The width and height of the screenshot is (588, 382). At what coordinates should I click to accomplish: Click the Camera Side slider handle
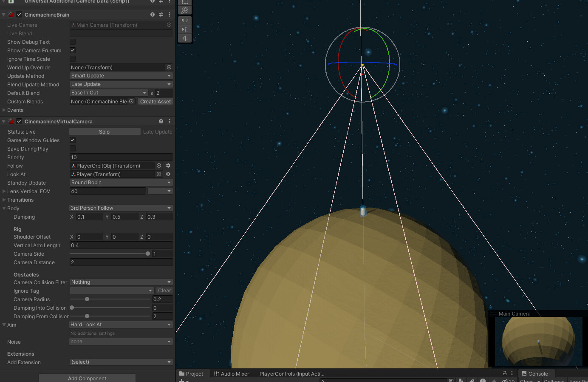pos(148,254)
